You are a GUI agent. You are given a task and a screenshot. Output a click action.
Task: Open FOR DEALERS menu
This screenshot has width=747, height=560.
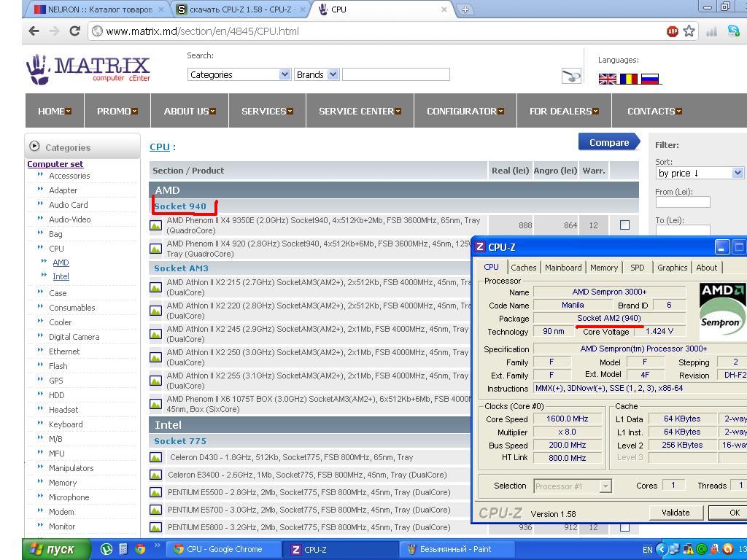coord(564,111)
